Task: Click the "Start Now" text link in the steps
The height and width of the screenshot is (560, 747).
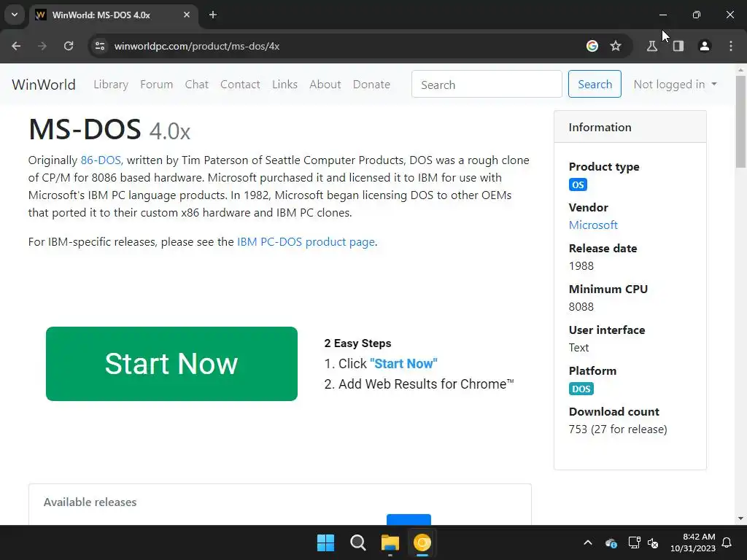Action: click(403, 364)
